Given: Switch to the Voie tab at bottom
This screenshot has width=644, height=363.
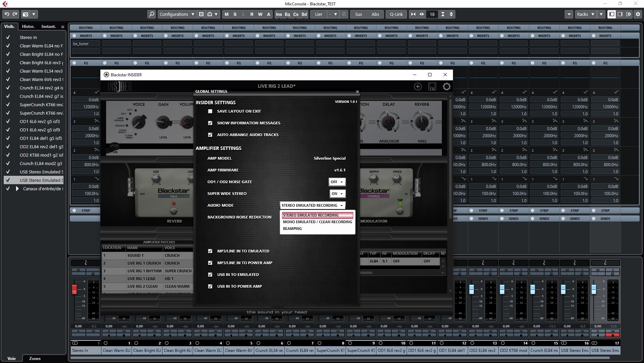Looking at the screenshot, I should point(12,359).
